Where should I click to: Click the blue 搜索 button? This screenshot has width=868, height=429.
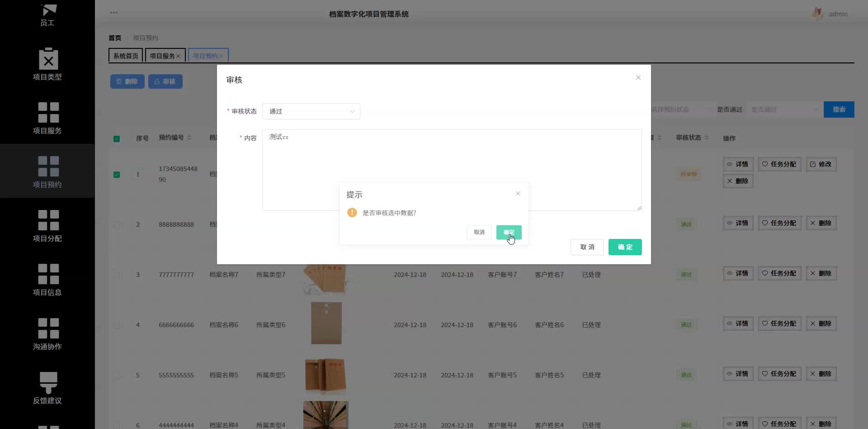click(839, 109)
